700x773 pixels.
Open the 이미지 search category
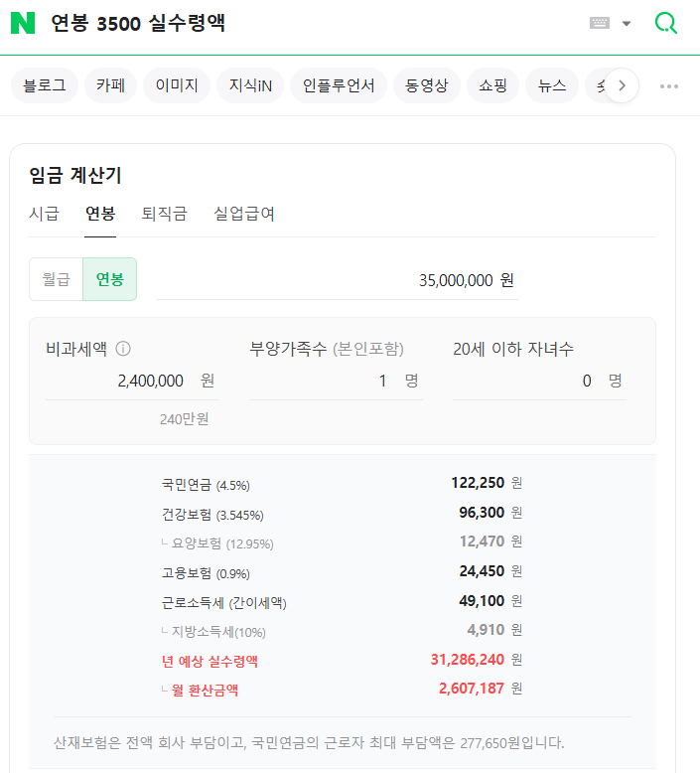[177, 86]
